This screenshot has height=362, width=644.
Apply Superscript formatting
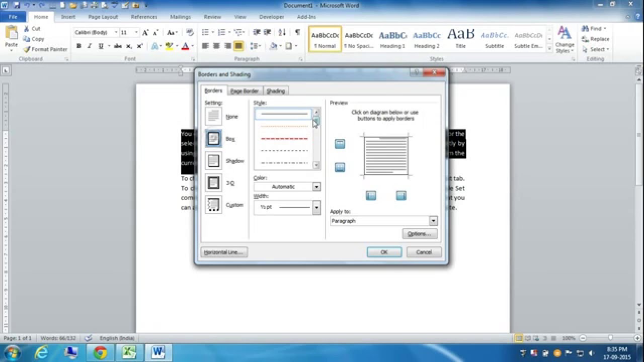(140, 46)
